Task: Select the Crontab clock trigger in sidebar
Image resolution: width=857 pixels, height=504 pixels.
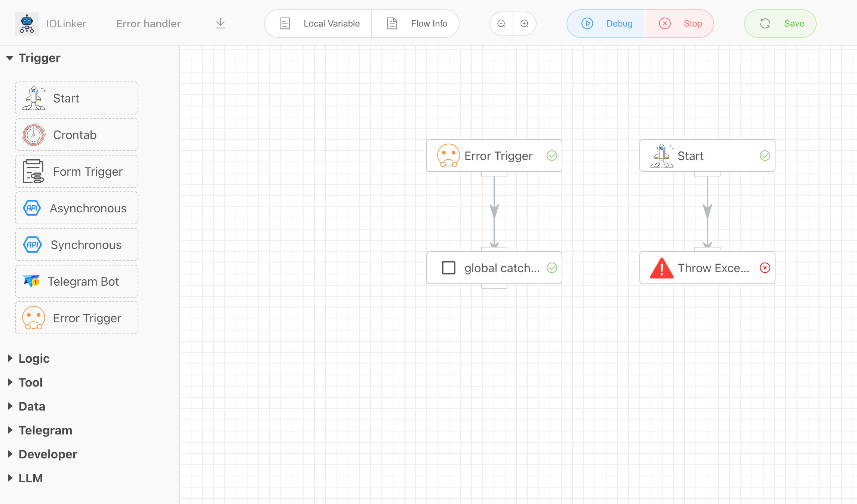Action: (x=77, y=135)
